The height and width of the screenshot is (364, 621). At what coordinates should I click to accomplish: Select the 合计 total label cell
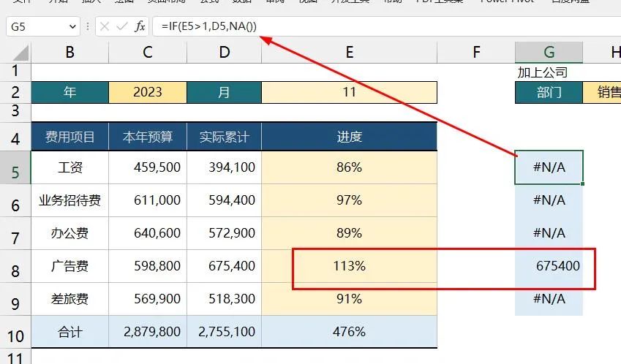pos(69,332)
